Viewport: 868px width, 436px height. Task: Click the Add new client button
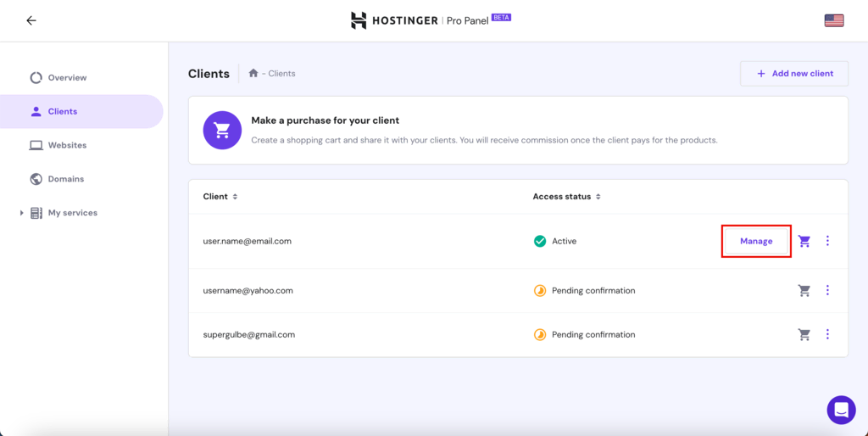click(794, 74)
